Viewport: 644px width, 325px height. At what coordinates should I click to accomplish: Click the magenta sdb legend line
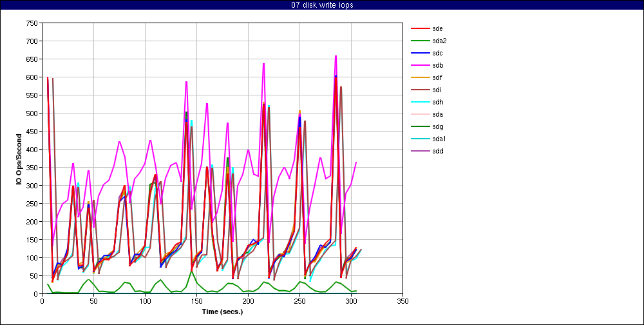coord(419,66)
